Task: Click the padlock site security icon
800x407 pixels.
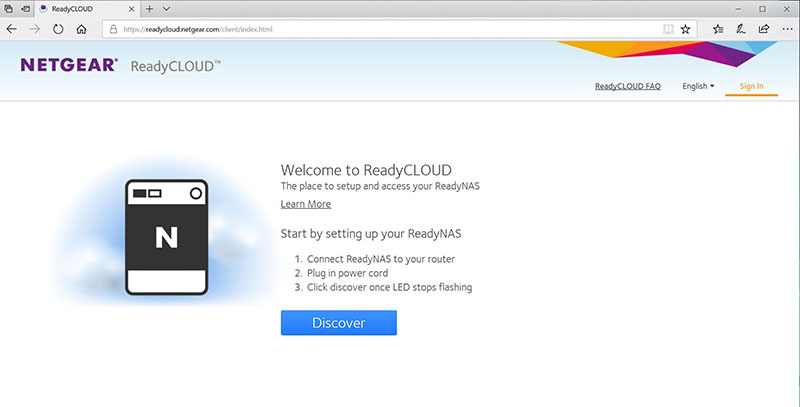Action: [113, 30]
